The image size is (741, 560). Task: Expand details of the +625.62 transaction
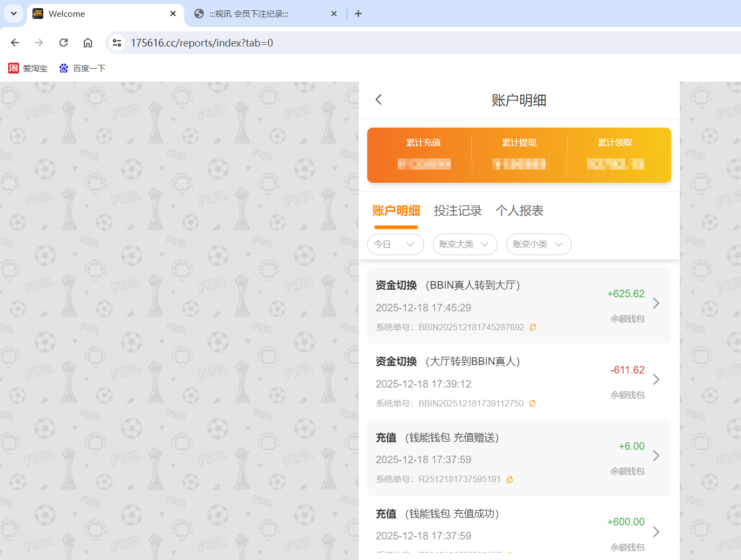656,303
